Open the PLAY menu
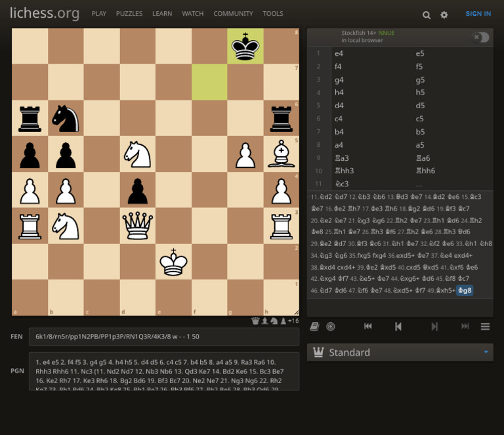The width and height of the screenshot is (504, 435). pyautogui.click(x=98, y=14)
